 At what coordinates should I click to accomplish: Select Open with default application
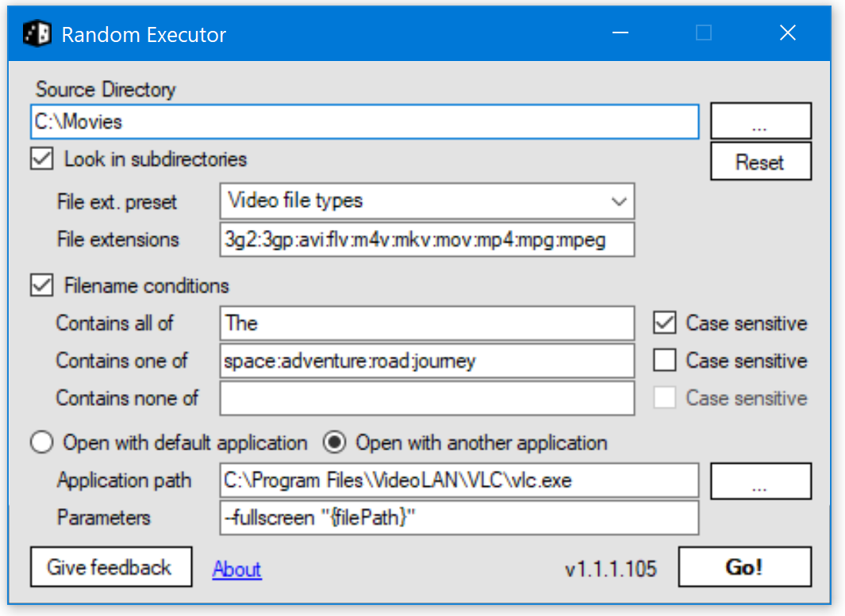(x=41, y=442)
